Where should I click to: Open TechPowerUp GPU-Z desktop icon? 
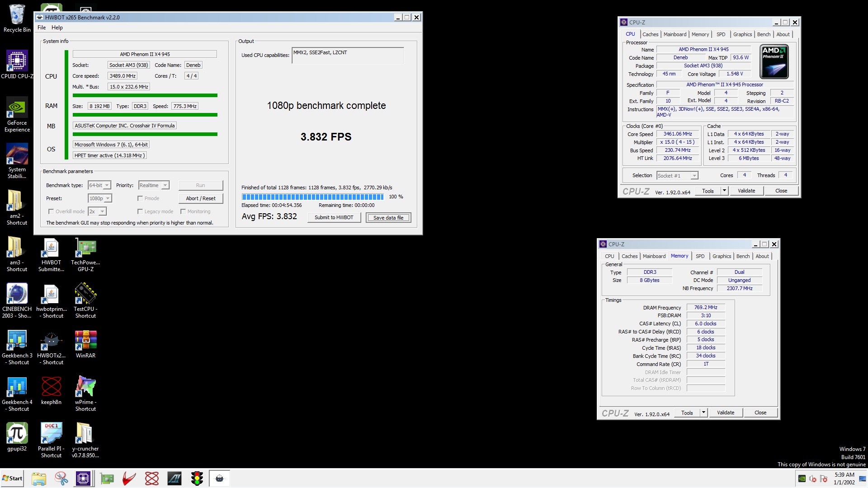point(85,254)
